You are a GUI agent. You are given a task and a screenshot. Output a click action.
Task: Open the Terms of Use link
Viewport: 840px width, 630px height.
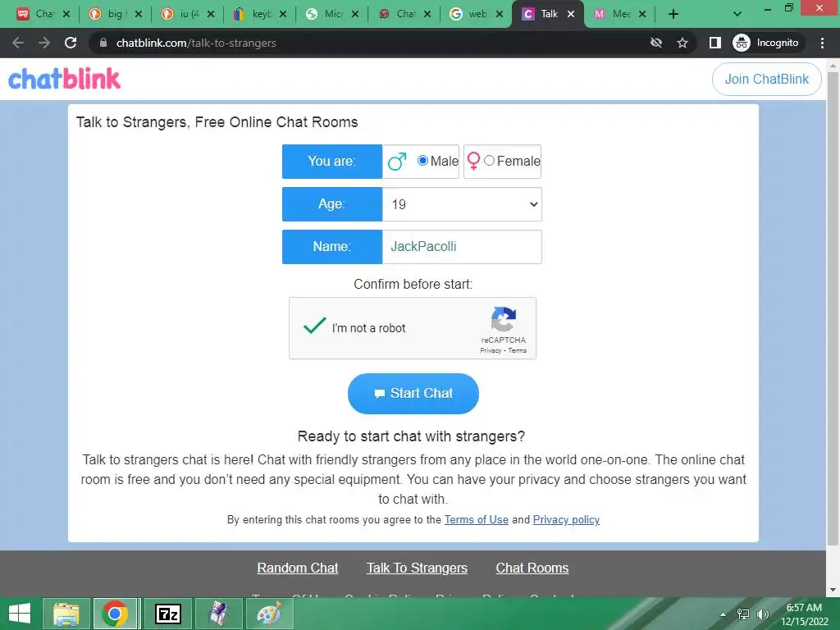pyautogui.click(x=477, y=519)
